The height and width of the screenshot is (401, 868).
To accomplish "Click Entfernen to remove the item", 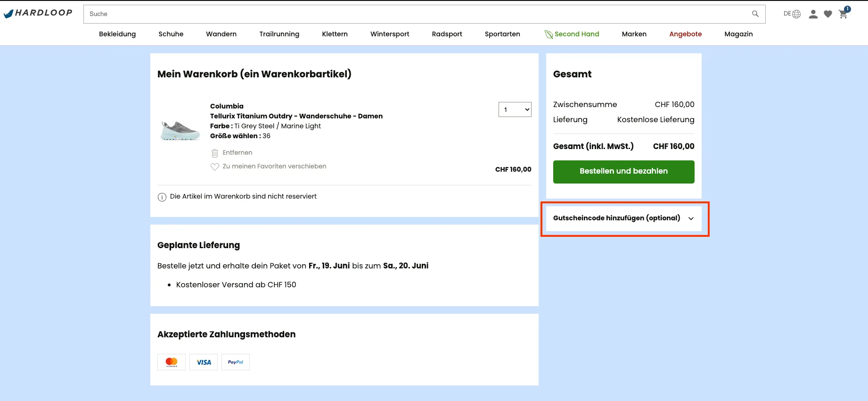I will click(237, 153).
